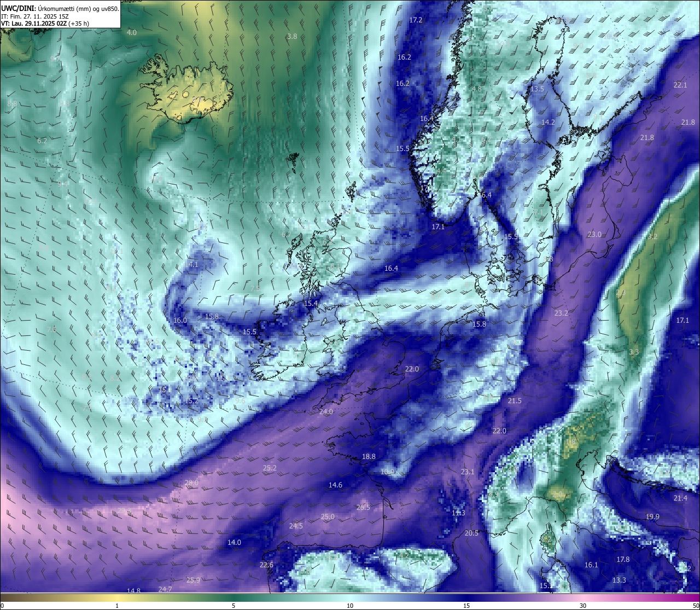Select the IT: Fim. 27.11.2025 15Z line
This screenshot has width=700, height=610.
tap(35, 16)
